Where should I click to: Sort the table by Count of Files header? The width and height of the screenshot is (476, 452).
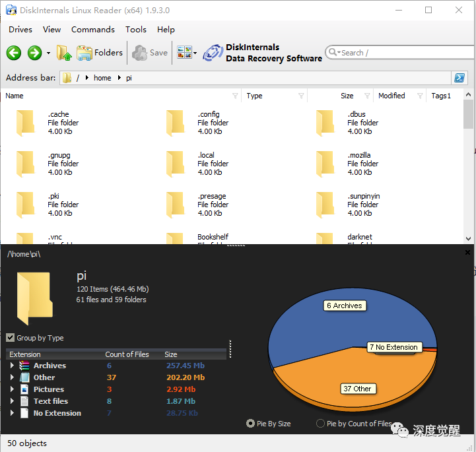[127, 354]
